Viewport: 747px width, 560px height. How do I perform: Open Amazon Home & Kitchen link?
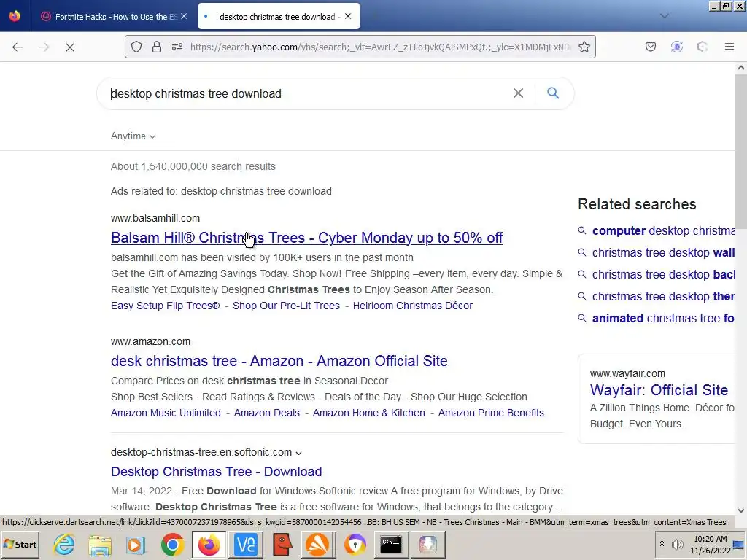coord(368,413)
